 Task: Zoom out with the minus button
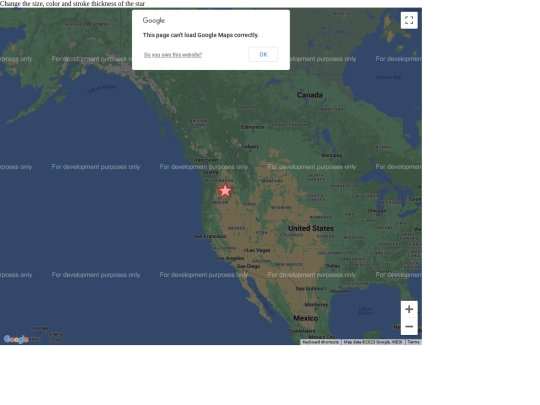click(x=409, y=326)
